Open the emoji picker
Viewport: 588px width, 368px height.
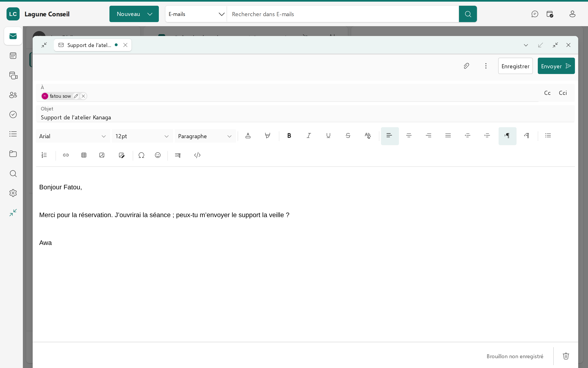pos(158,155)
